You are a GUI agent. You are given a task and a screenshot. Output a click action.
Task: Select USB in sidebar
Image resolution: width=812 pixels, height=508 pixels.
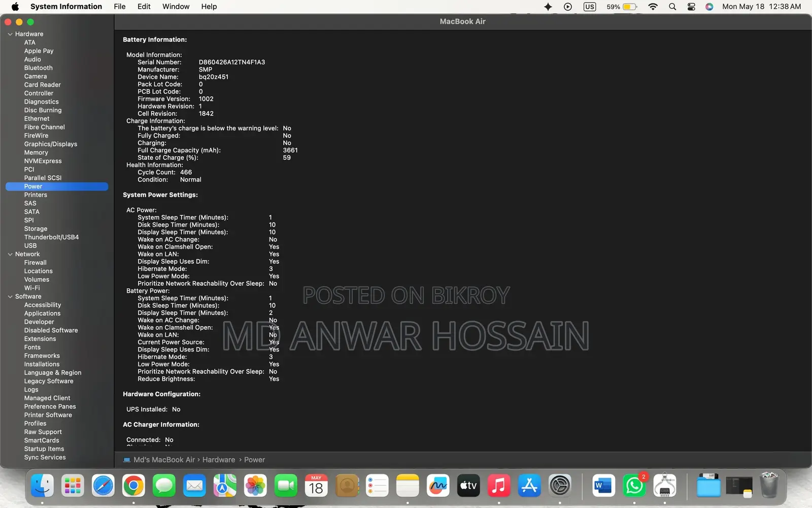point(30,246)
